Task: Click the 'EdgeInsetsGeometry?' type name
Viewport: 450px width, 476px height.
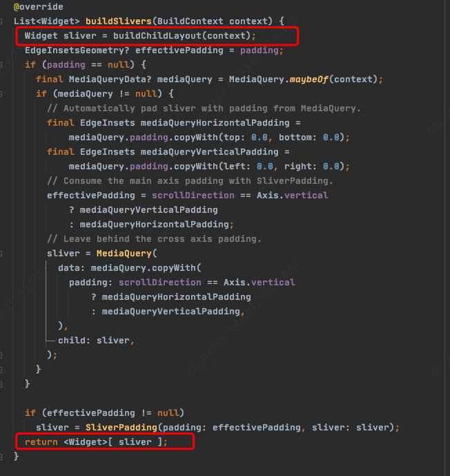Action: 77,50
